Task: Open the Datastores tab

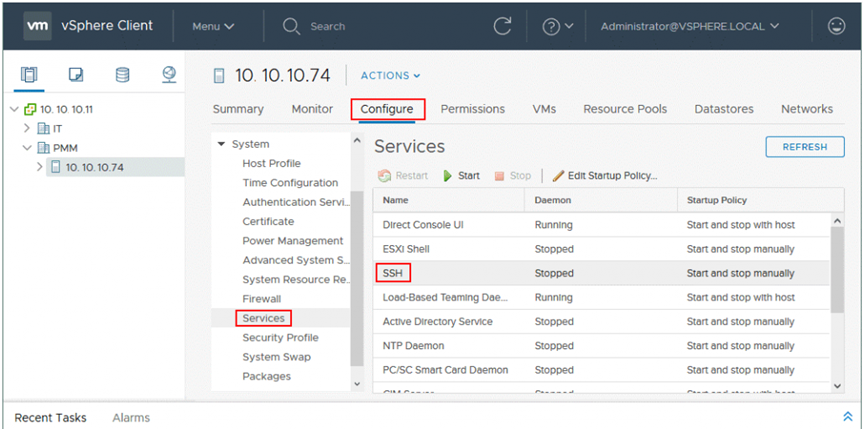Action: [x=724, y=109]
